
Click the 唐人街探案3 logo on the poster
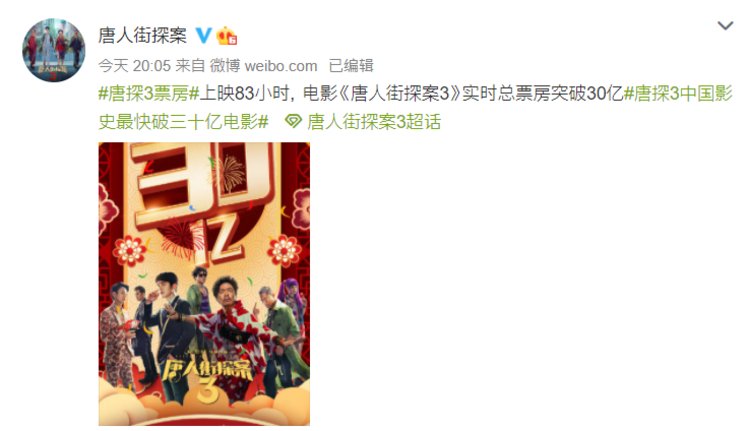click(x=206, y=379)
